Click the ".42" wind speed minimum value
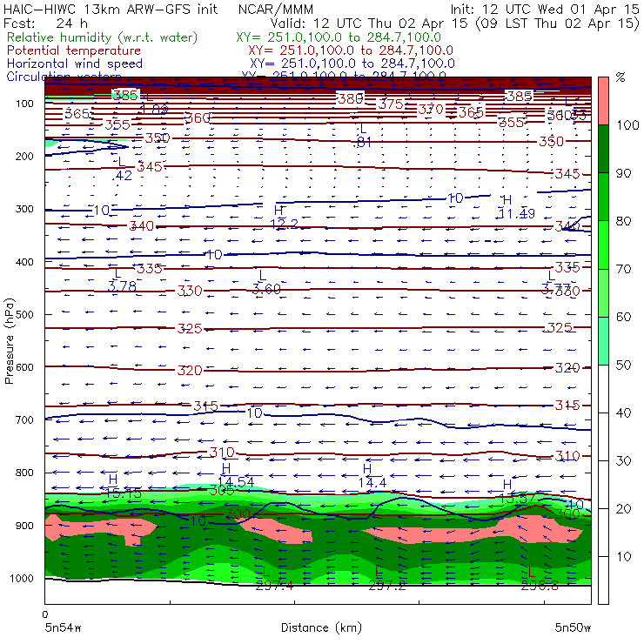 pyautogui.click(x=123, y=176)
